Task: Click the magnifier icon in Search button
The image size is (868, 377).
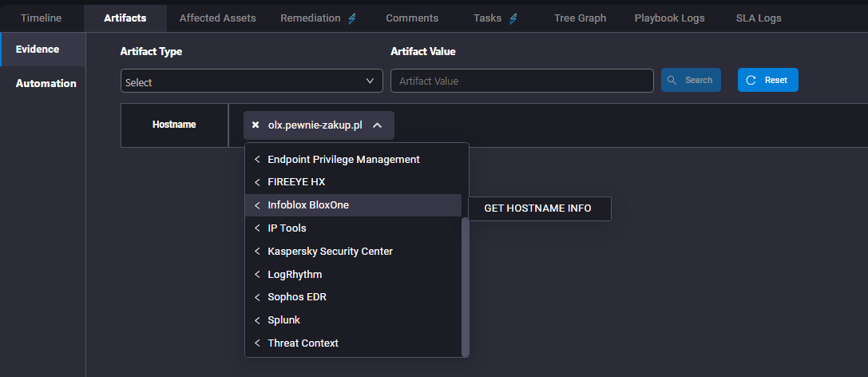Action: coord(672,80)
